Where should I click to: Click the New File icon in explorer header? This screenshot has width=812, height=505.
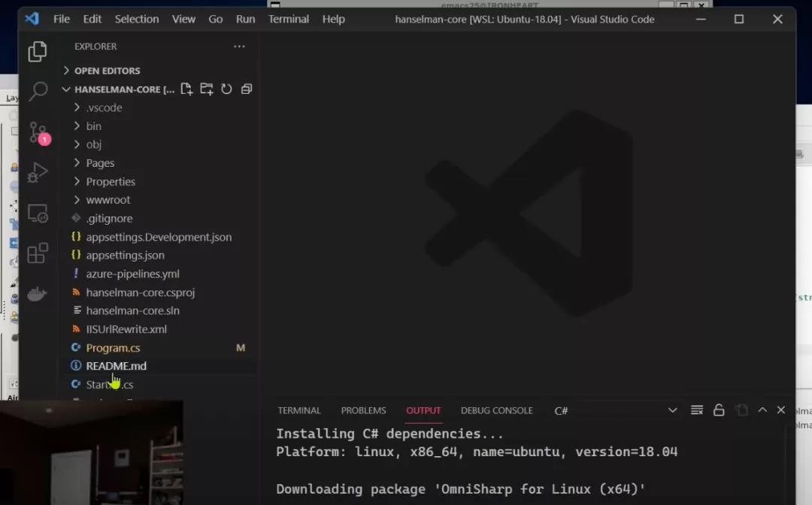pos(186,89)
